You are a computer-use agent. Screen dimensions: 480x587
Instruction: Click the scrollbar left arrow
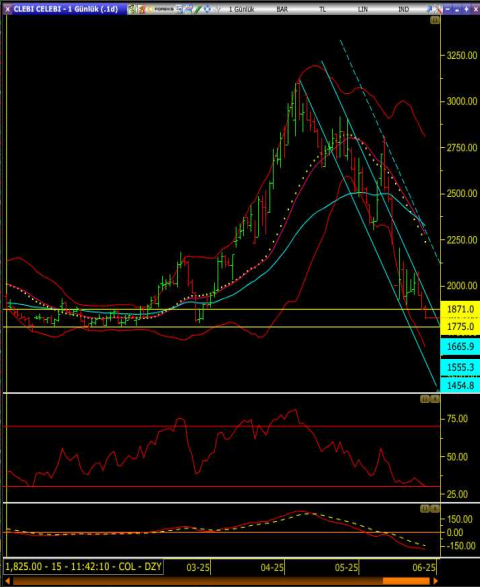click(7, 581)
